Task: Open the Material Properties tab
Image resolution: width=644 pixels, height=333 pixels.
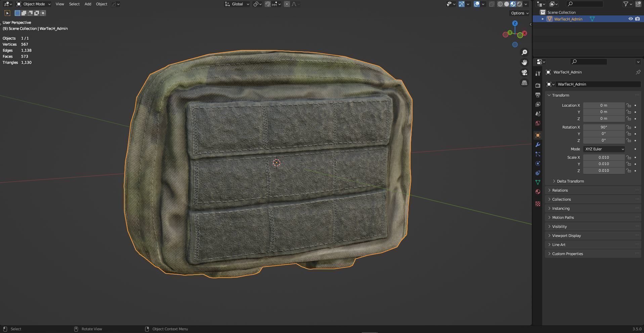Action: 538,192
